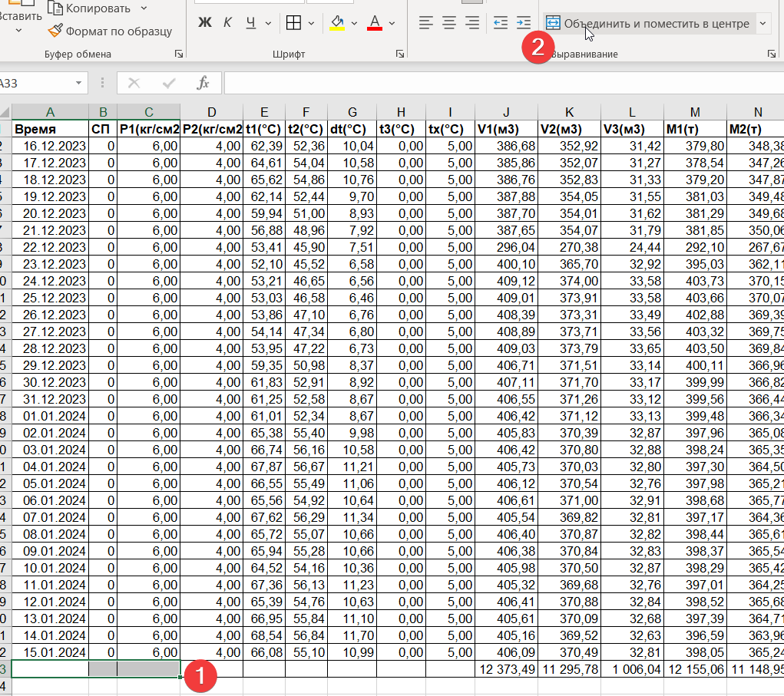Apply the yellow fill color bucket

(x=338, y=22)
